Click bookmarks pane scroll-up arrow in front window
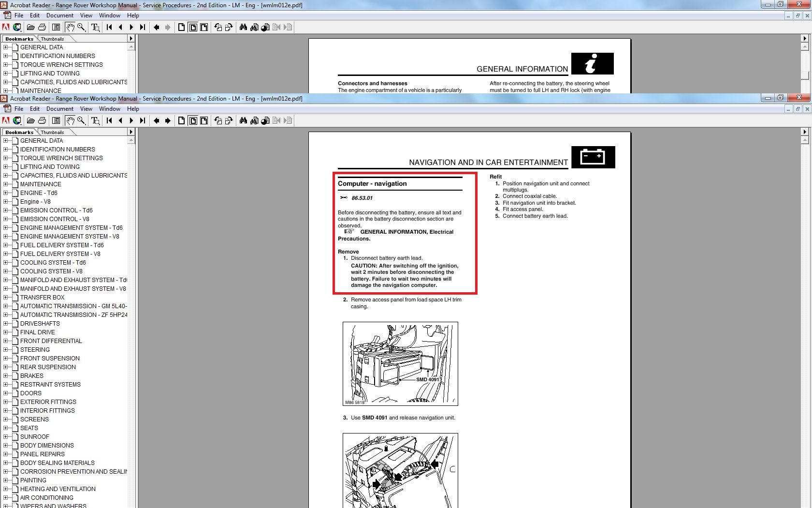 (131, 140)
